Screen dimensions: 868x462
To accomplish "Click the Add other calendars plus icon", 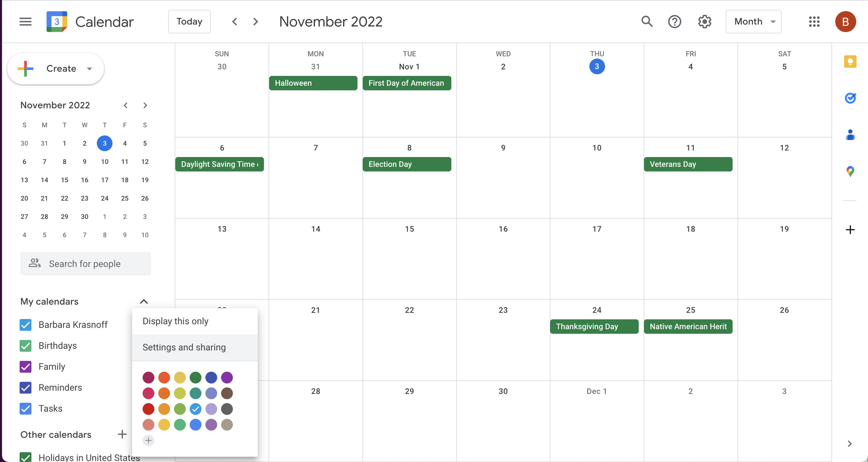I will tap(122, 435).
